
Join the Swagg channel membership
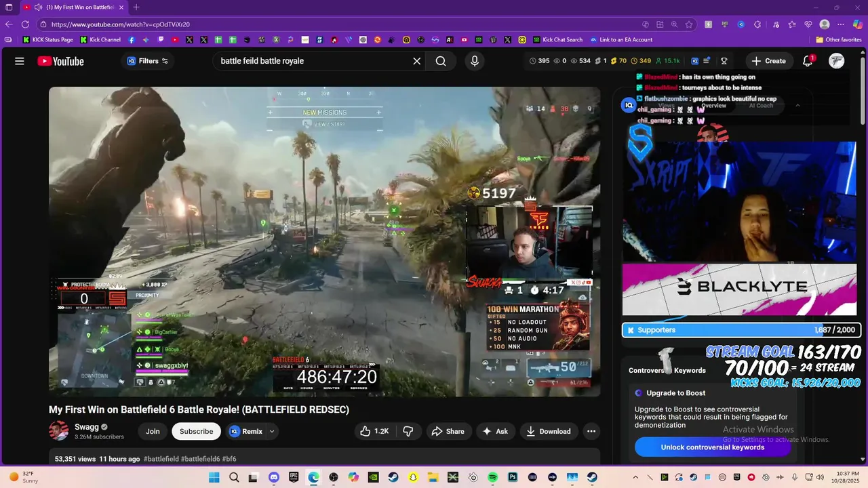(x=153, y=431)
